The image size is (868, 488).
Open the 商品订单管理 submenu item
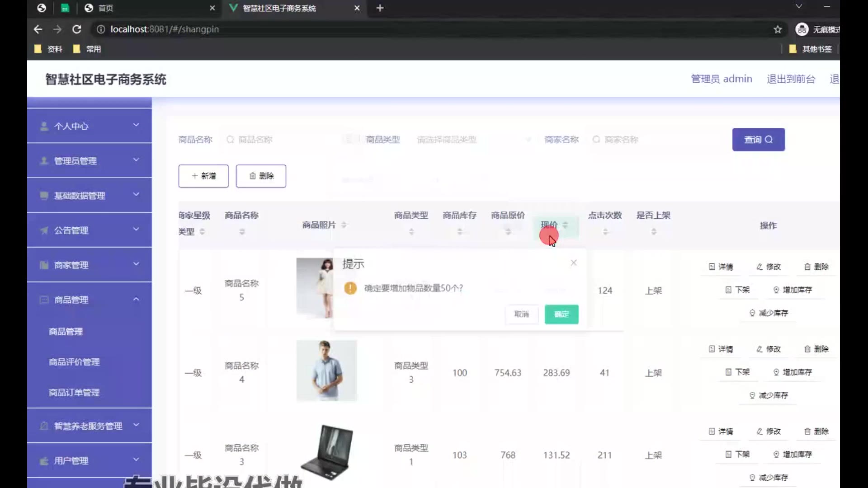tap(74, 393)
